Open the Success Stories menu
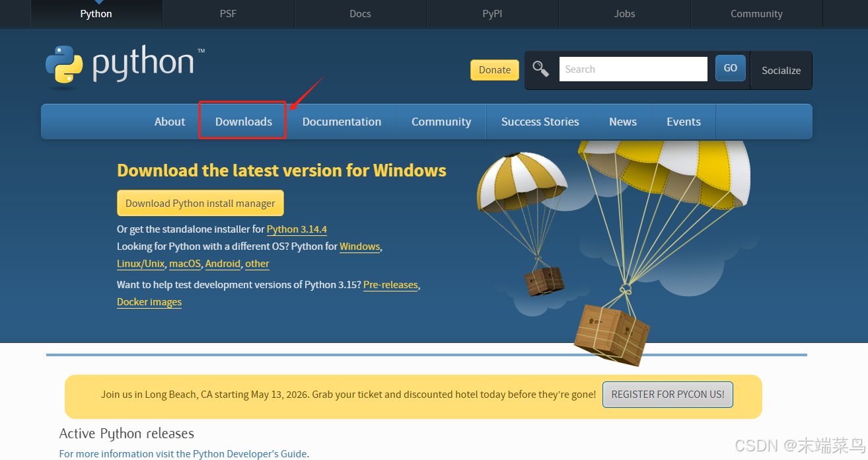The height and width of the screenshot is (460, 868). point(540,122)
